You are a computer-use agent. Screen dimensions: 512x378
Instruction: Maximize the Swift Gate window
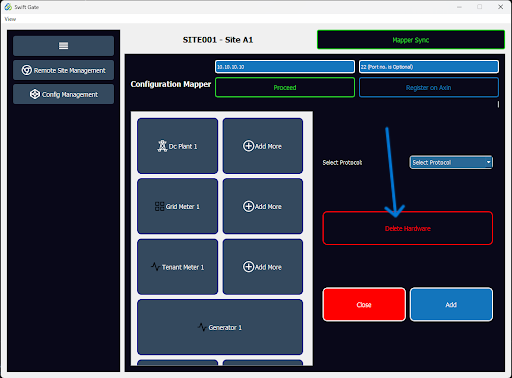(480, 7)
